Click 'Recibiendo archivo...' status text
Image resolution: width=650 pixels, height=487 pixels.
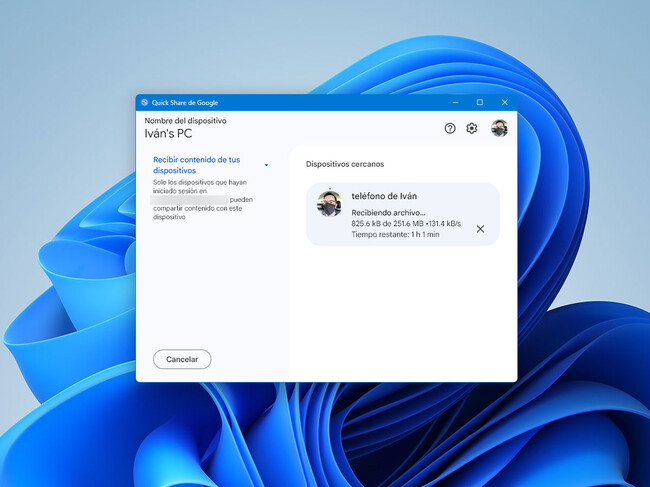point(388,213)
